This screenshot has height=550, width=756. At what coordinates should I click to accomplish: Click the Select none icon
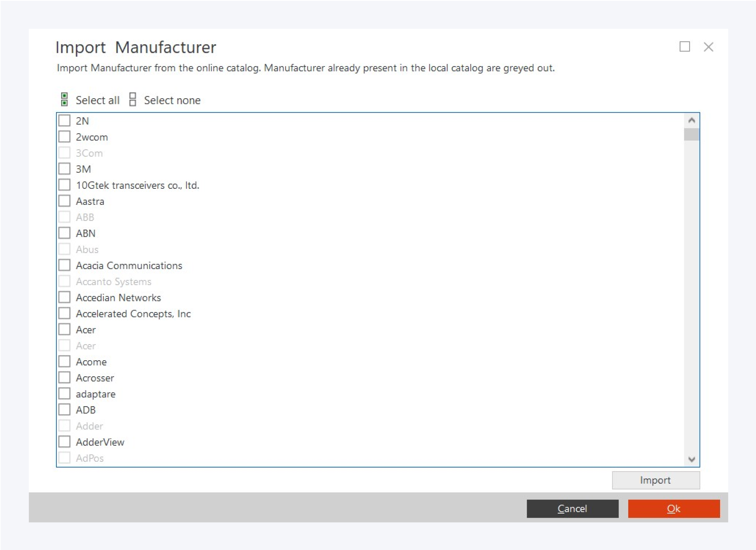(133, 99)
